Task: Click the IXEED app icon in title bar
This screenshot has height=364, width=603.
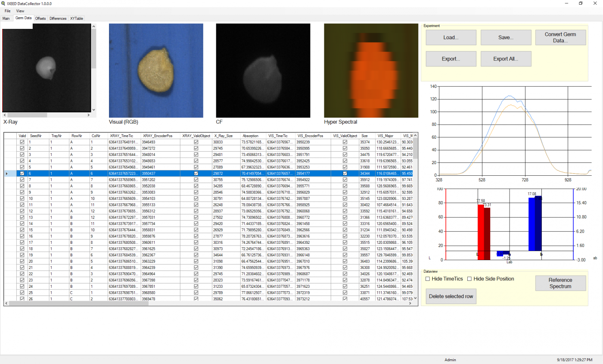Action: [4, 3]
